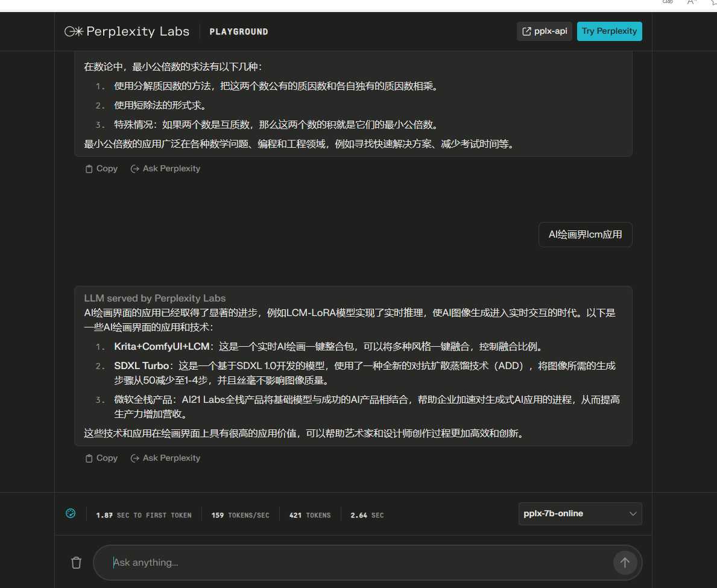Open the pplx-7b-online model dropdown
The width and height of the screenshot is (717, 588).
point(580,513)
